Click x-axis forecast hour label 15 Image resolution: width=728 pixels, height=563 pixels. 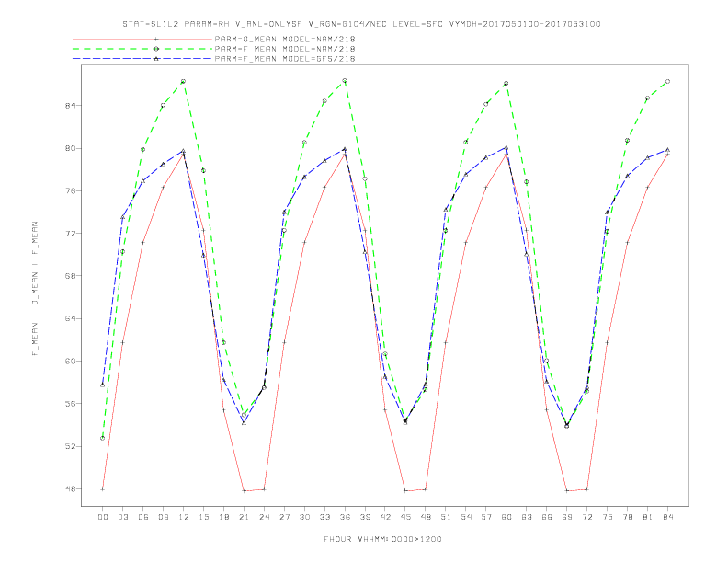click(x=203, y=517)
